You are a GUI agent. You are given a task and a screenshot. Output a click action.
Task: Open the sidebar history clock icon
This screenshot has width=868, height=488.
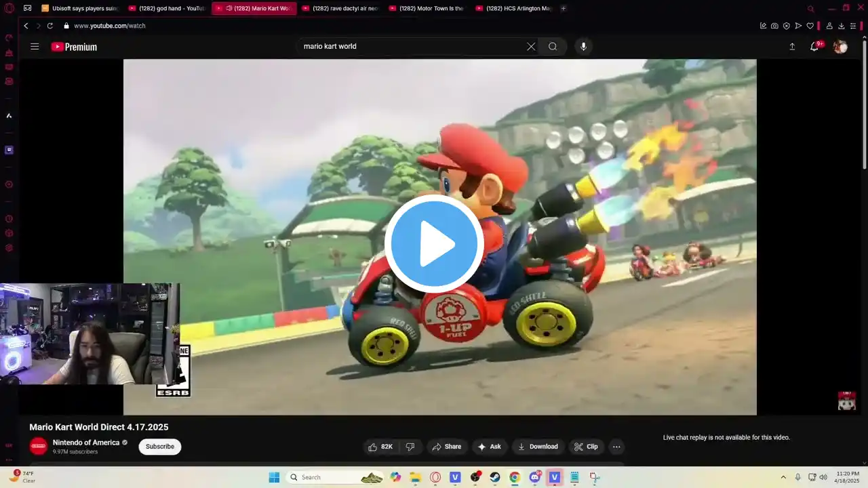coord(9,219)
